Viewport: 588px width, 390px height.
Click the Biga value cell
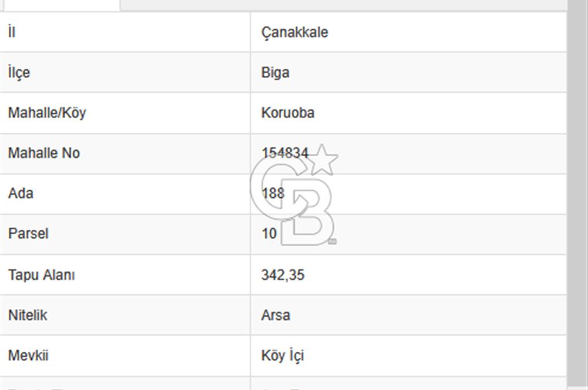click(275, 73)
